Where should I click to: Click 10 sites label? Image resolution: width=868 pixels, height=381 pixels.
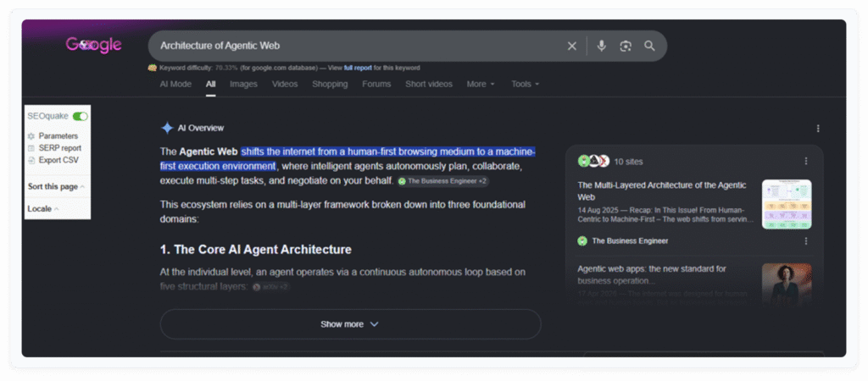[629, 162]
